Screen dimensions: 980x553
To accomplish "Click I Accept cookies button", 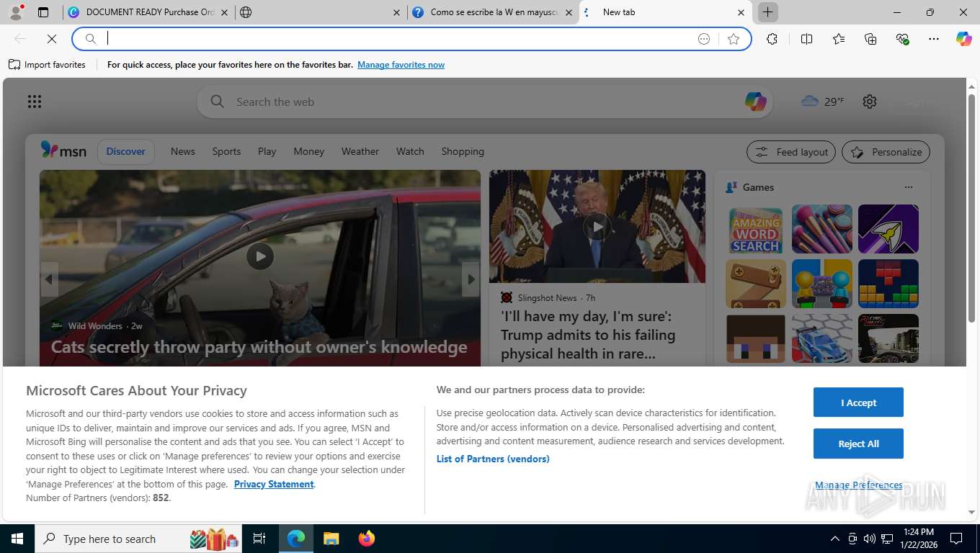I will click(x=858, y=403).
